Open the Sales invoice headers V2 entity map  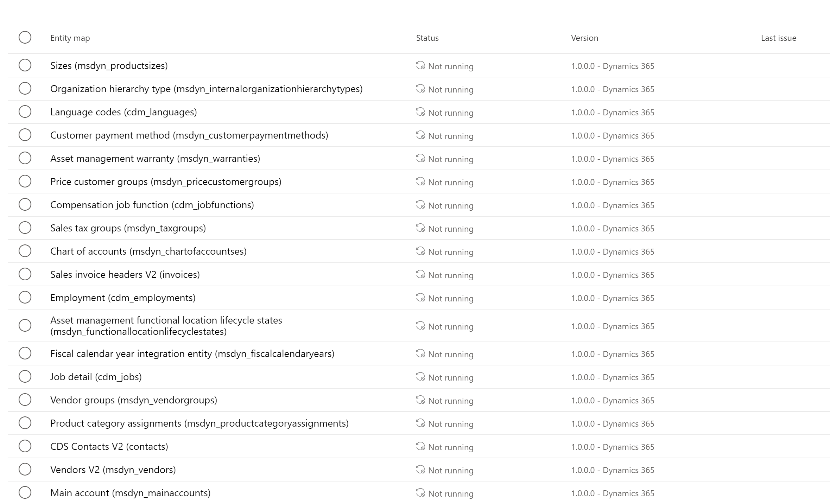pos(125,275)
